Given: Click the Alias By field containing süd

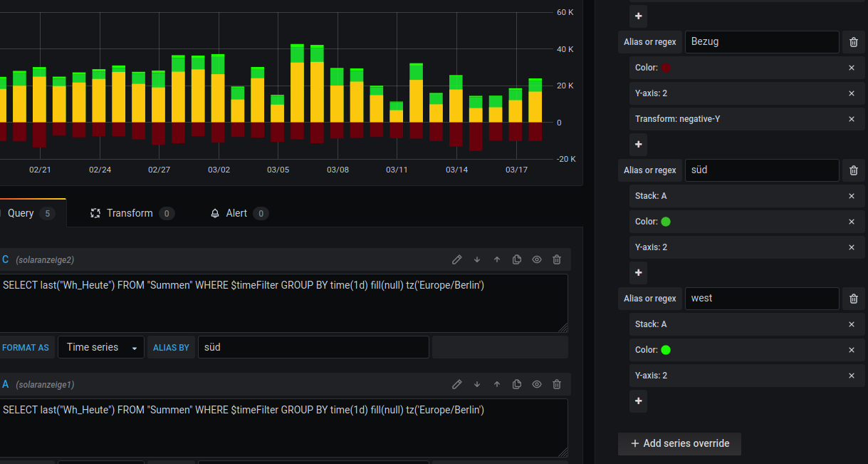Looking at the screenshot, I should (313, 347).
